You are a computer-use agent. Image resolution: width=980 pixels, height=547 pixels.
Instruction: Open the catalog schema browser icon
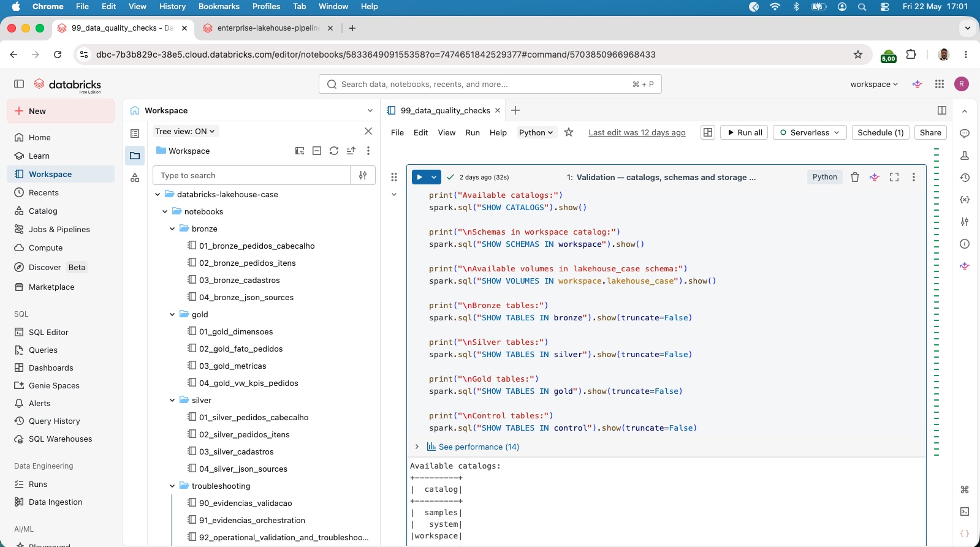coord(135,178)
